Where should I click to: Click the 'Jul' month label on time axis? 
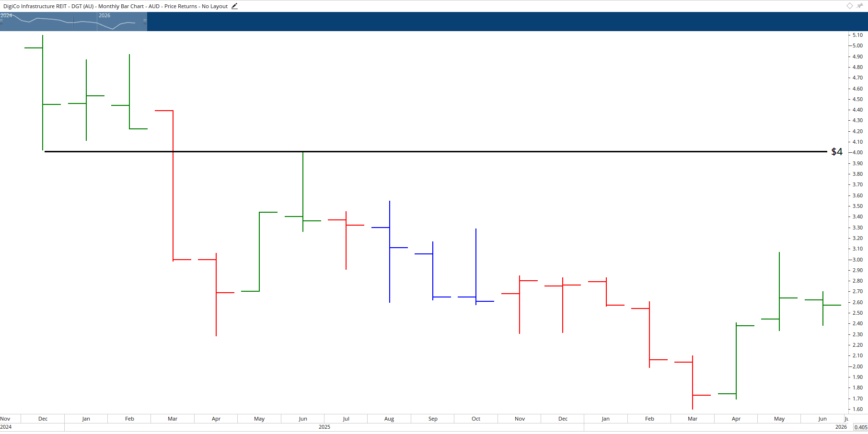pos(346,419)
